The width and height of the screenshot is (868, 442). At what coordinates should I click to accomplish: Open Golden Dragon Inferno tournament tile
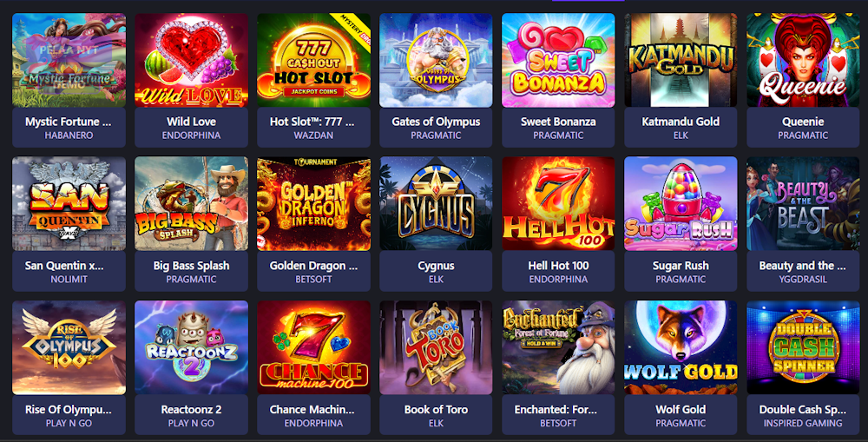click(x=313, y=204)
